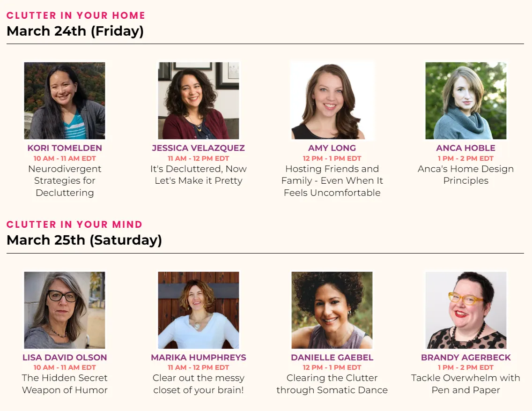
Task: Click the Amy Long speaker name
Action: (x=332, y=148)
